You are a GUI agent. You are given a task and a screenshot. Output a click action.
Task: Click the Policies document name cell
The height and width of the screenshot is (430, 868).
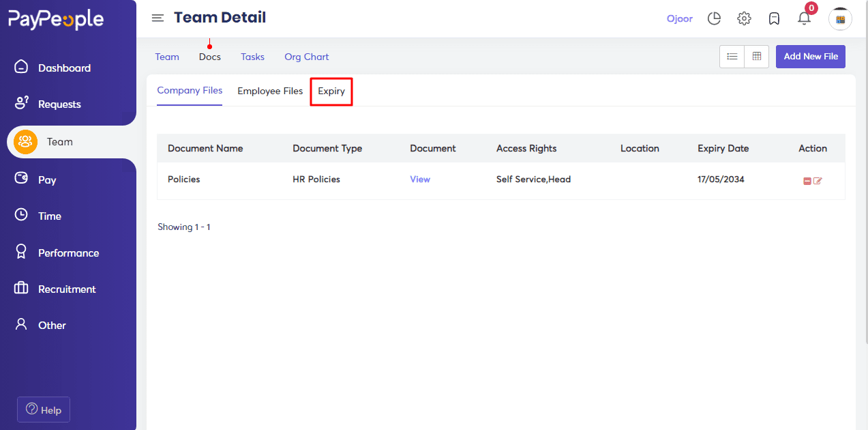coord(184,180)
